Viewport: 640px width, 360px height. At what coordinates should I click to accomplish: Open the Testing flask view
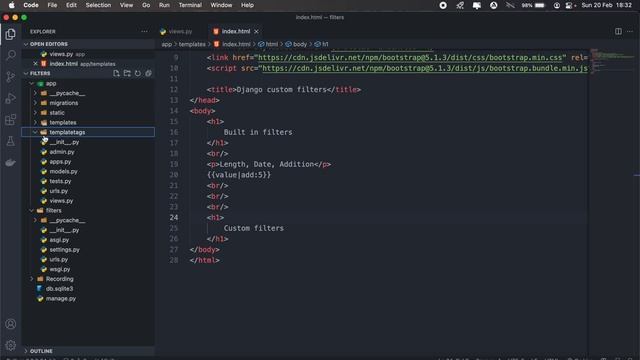pyautogui.click(x=11, y=141)
